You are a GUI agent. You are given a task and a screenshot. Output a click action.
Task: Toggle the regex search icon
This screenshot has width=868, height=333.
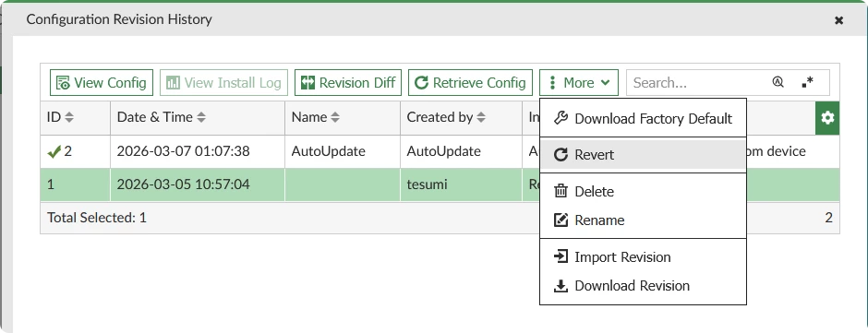807,82
